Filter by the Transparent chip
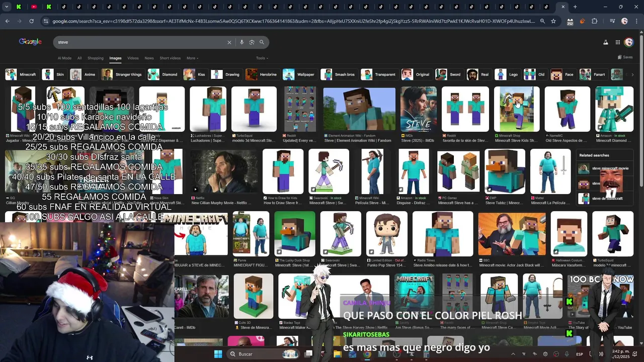Viewport: 644px width, 362px height. [x=379, y=74]
